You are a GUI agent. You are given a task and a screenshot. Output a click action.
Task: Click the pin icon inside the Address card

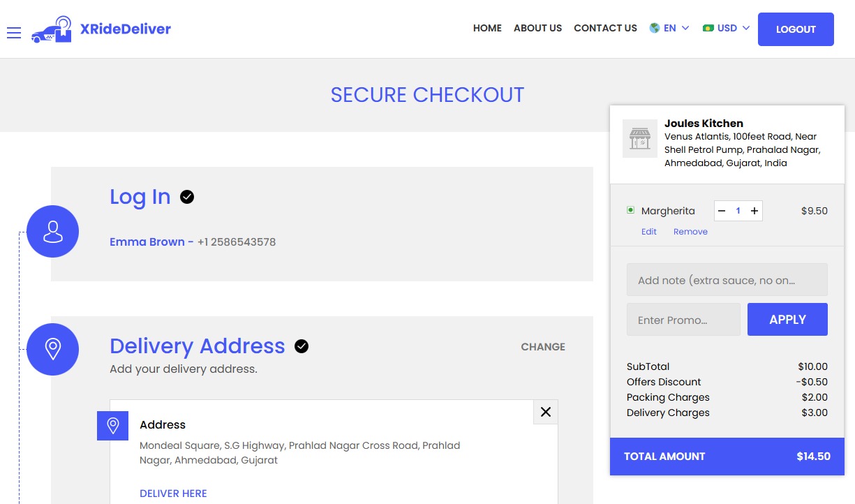click(x=112, y=425)
